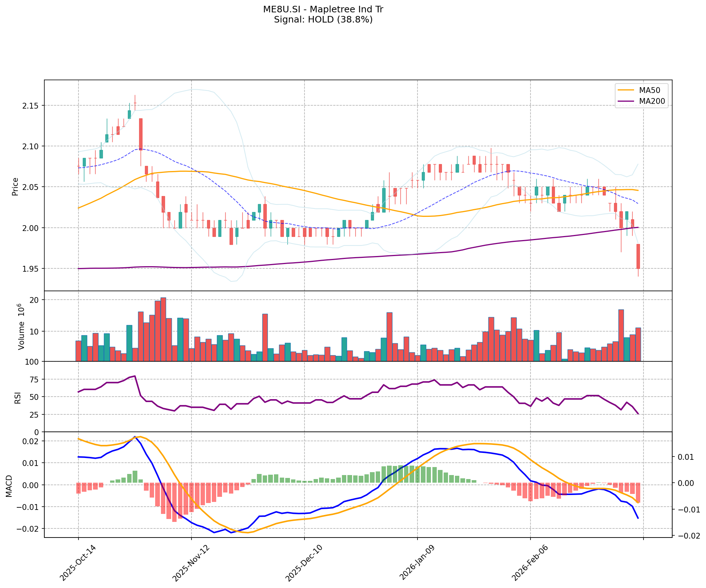Click the tallest volume bar near 20 million
The height and width of the screenshot is (588, 706).
163,329
